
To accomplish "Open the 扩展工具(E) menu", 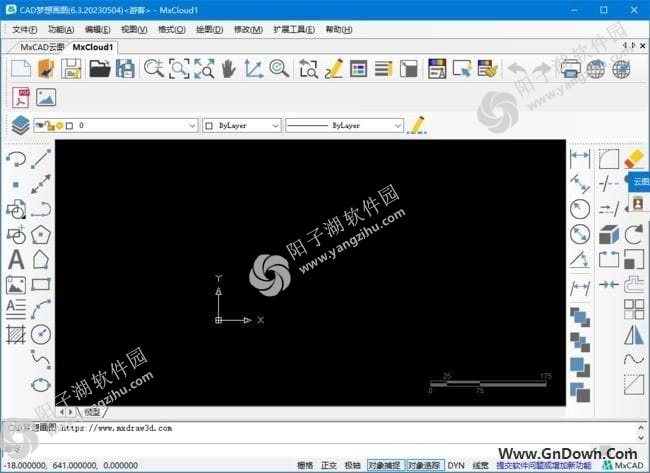I will 293,29.
